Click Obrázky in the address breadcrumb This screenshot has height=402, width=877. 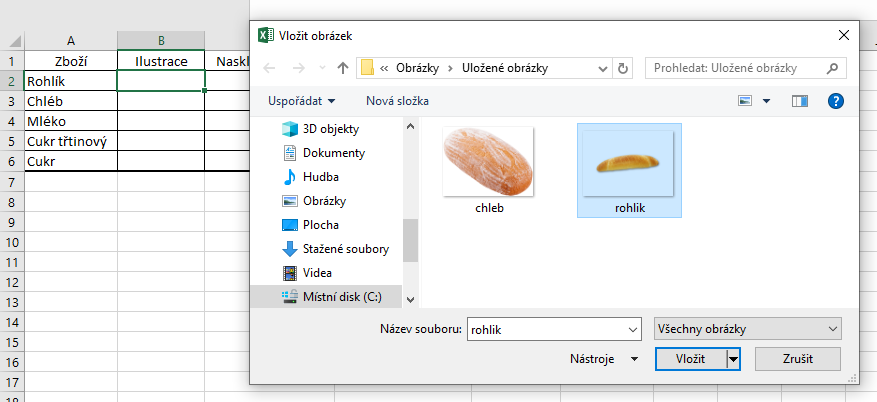(x=417, y=68)
